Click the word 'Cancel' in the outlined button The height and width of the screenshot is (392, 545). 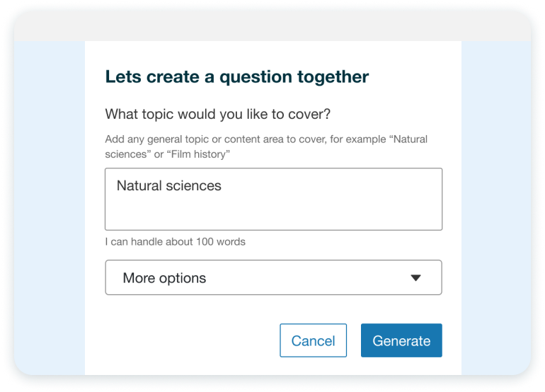(x=313, y=341)
